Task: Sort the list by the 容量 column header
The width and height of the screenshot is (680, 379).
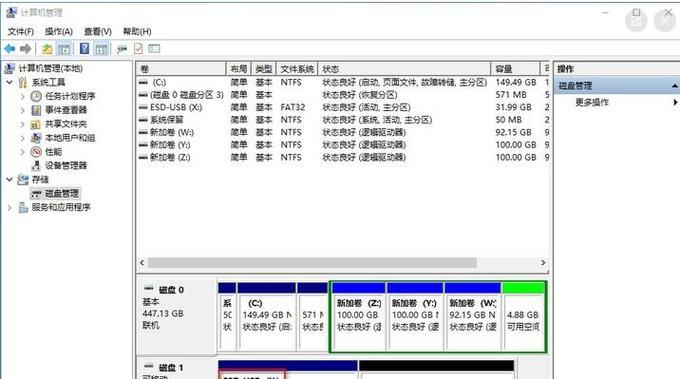Action: 515,69
